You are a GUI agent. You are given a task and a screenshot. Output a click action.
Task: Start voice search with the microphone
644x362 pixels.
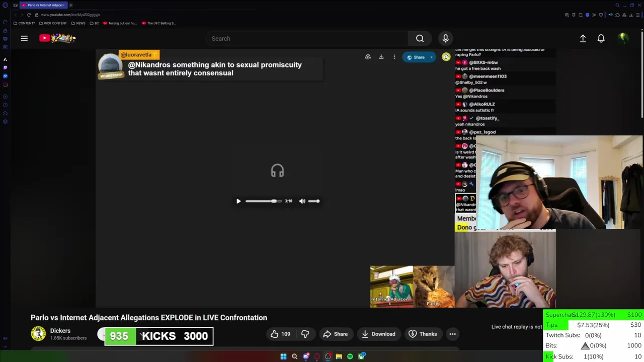coord(445,38)
